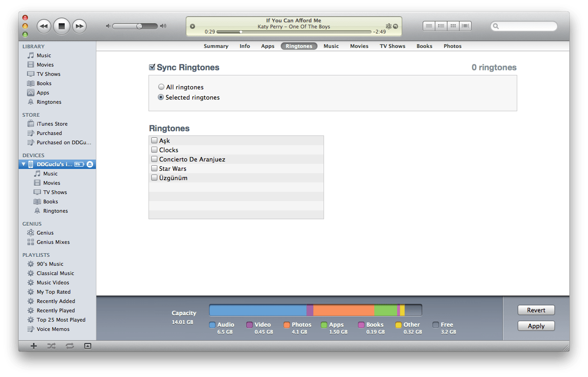The height and width of the screenshot is (377, 588).
Task: Toggle repeat at the bottom bar
Action: point(70,346)
